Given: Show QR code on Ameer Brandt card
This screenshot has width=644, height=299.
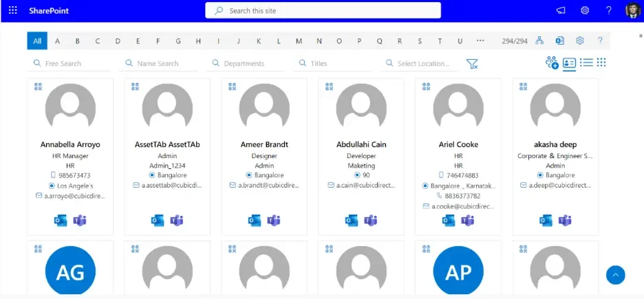Looking at the screenshot, I should [x=232, y=86].
